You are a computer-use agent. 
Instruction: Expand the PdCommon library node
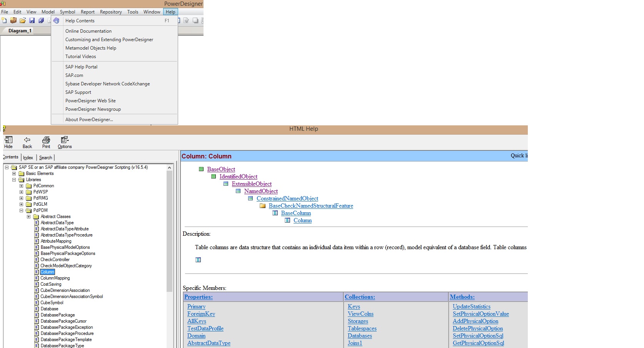click(x=21, y=186)
